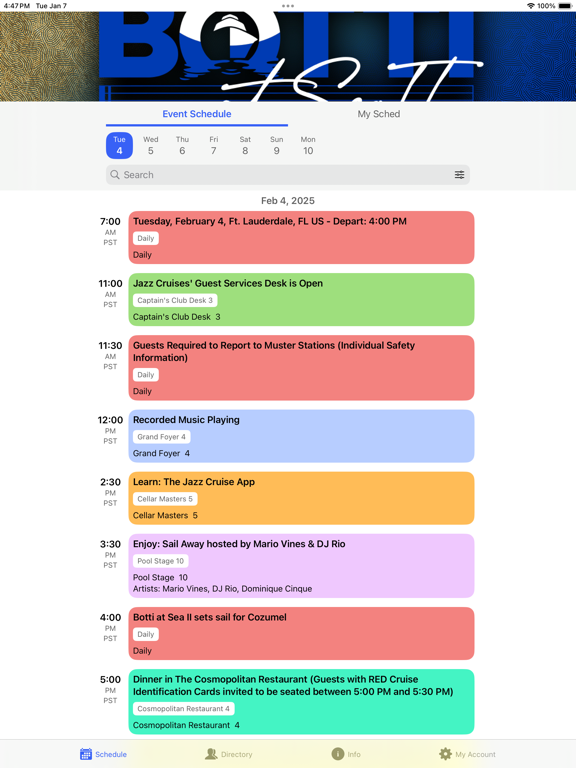This screenshot has height=768, width=576.
Task: Tap the Botti at Sea II banner image
Action: coord(288,56)
